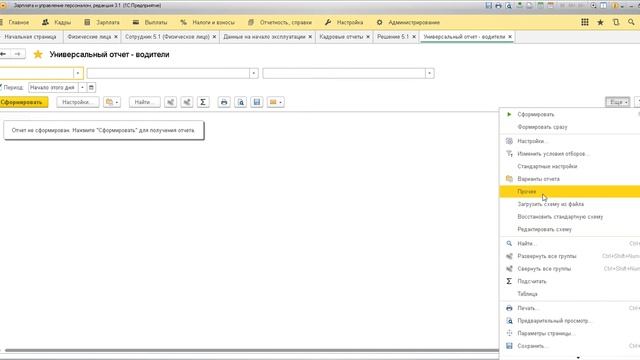Viewport: 640px width, 360px height.
Task: Choose Стандартные настройки in the menu
Action: click(570, 167)
